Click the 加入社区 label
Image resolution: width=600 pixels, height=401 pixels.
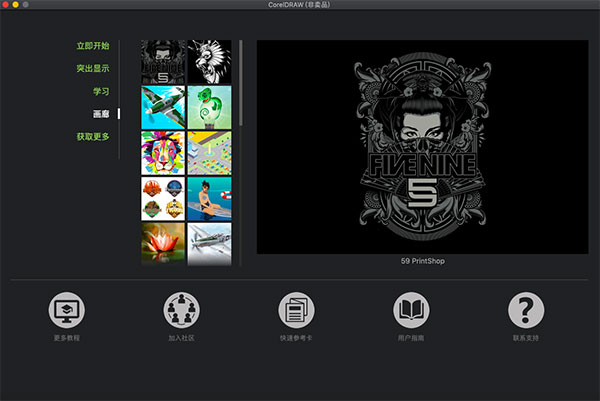point(181,338)
